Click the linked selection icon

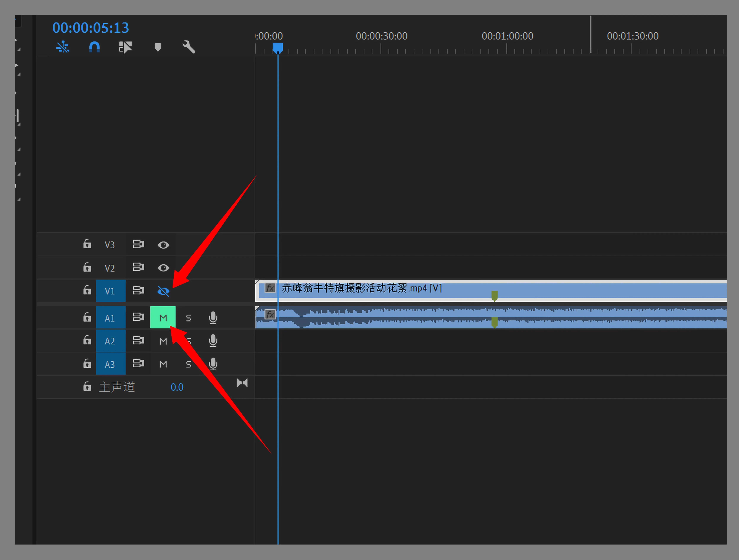(126, 47)
